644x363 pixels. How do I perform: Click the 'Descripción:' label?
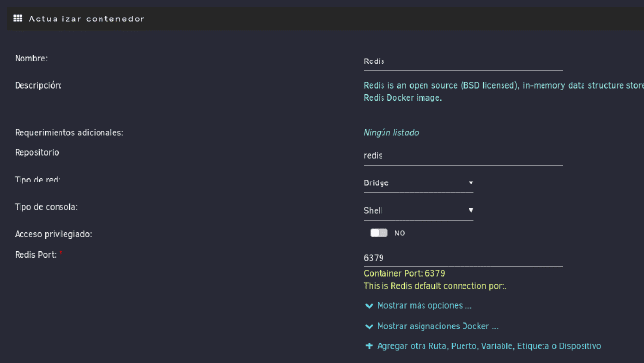click(39, 86)
